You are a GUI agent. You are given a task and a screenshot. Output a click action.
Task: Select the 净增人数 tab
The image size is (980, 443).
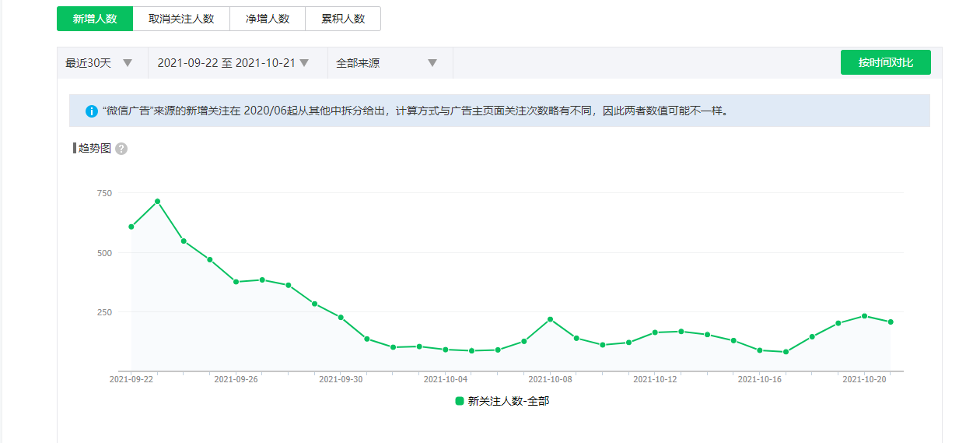(x=268, y=19)
